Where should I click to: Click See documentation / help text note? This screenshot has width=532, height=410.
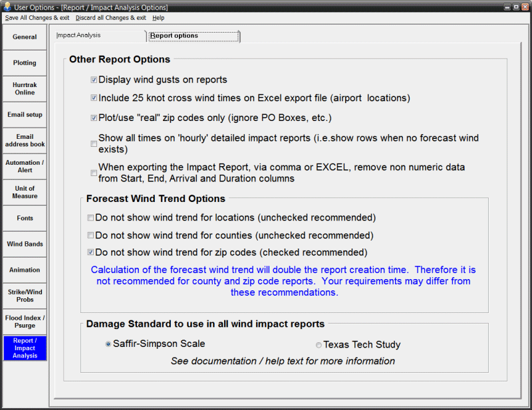[x=283, y=361]
